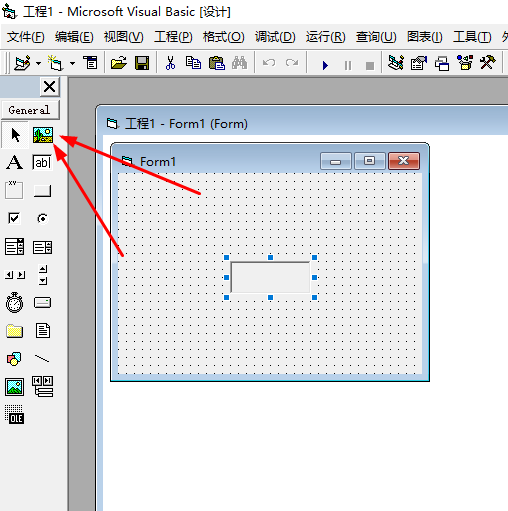
Task: Click the Save Project floppy icon
Action: [x=142, y=63]
